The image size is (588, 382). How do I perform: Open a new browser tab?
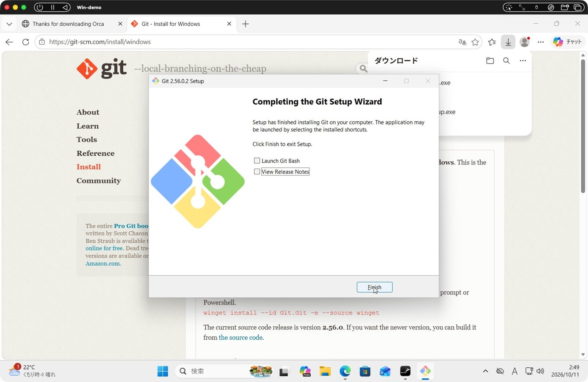(x=245, y=24)
